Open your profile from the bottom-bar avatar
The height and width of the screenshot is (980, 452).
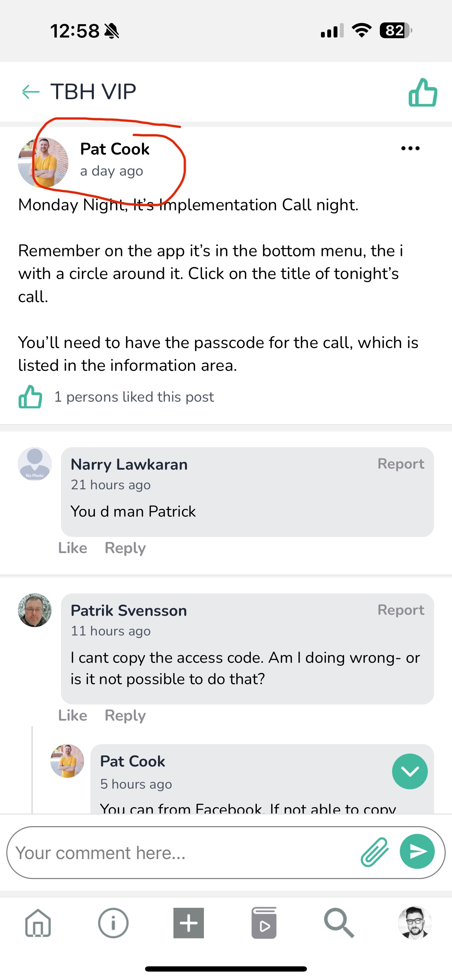414,923
